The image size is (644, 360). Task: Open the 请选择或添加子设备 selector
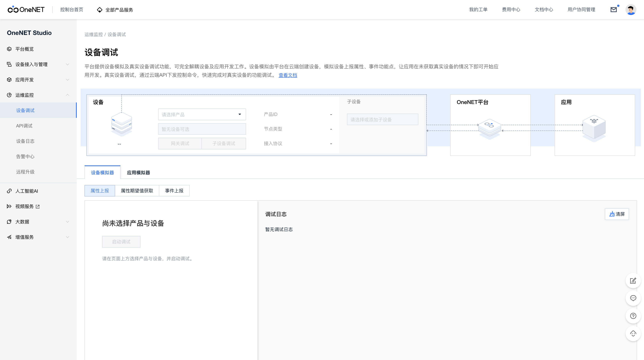pyautogui.click(x=382, y=120)
